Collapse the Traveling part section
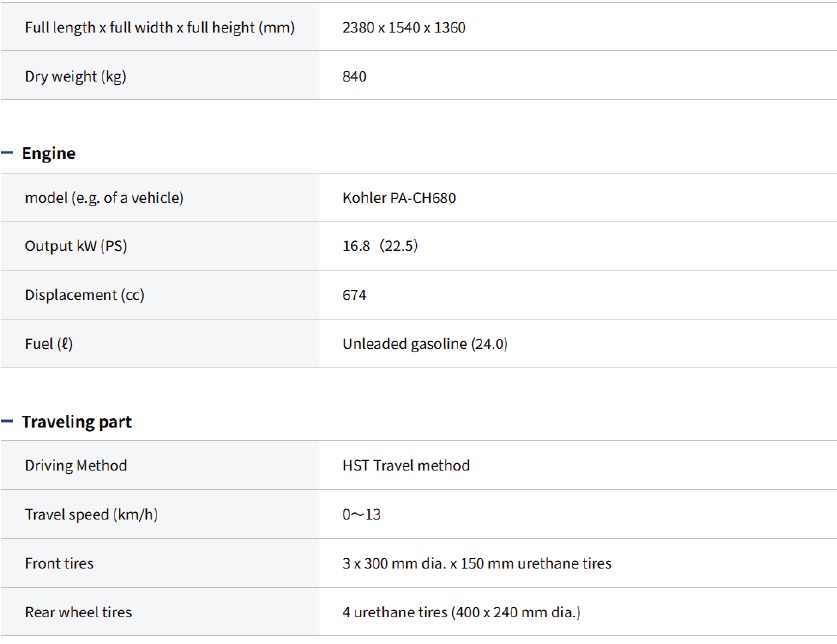The image size is (837, 644). [x=8, y=422]
